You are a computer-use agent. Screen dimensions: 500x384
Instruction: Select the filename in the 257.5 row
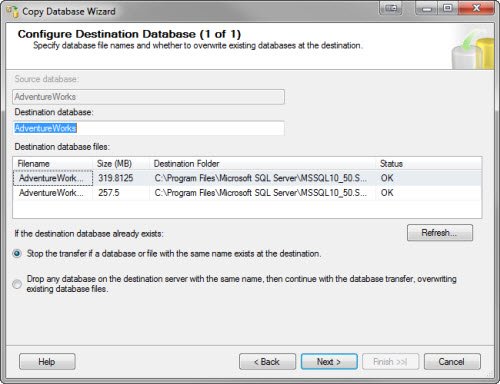pos(53,193)
